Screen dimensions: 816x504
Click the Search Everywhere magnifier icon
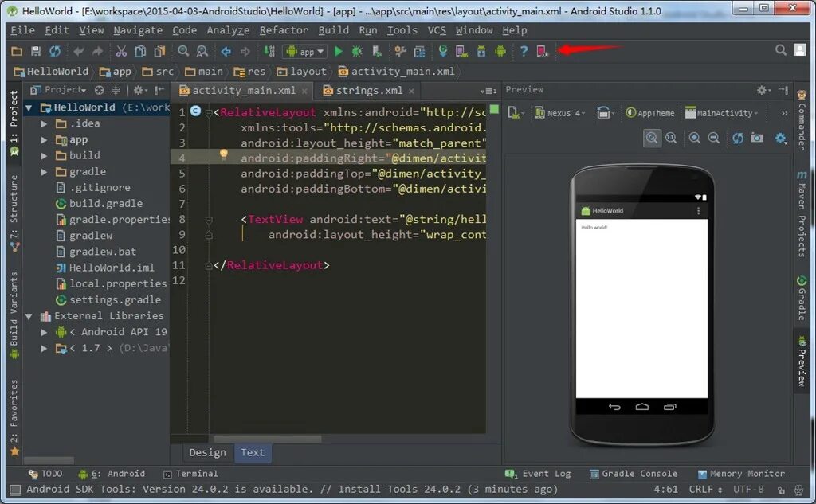[x=781, y=50]
